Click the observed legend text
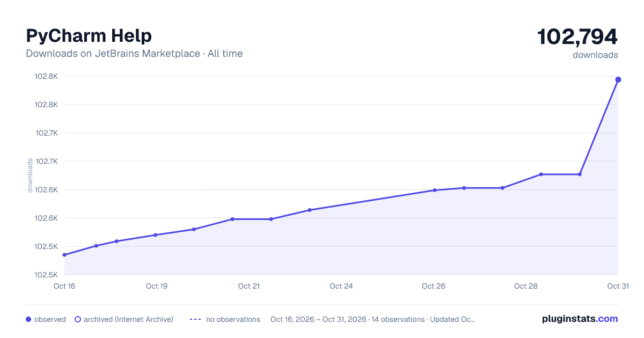 [50, 319]
